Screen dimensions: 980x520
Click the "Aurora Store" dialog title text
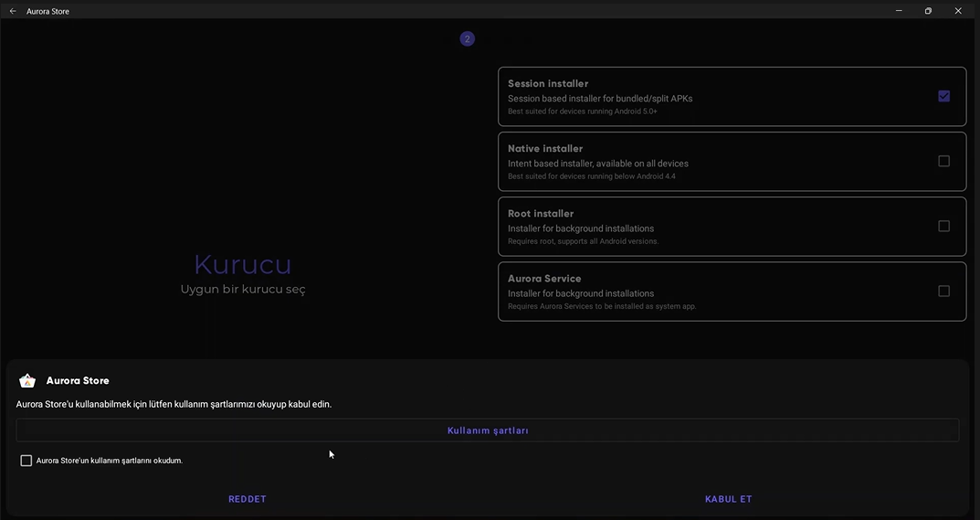[x=78, y=380]
